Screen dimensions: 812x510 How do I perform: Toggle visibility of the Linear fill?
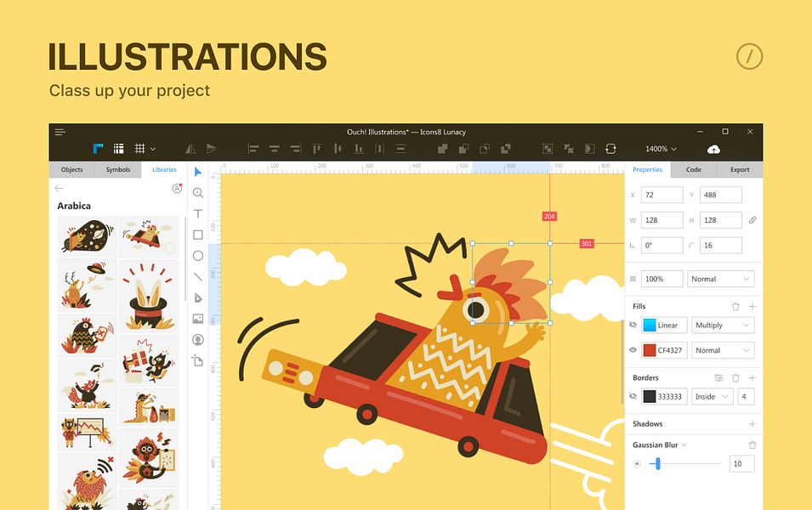(632, 325)
